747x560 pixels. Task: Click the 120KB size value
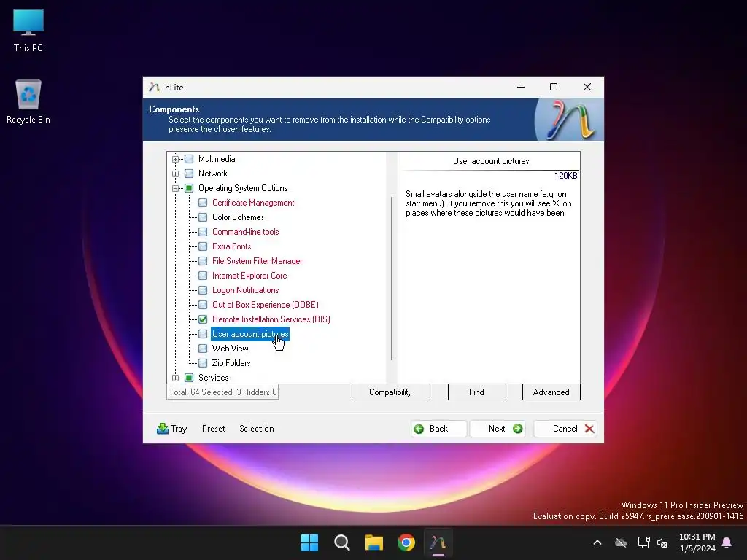point(565,176)
